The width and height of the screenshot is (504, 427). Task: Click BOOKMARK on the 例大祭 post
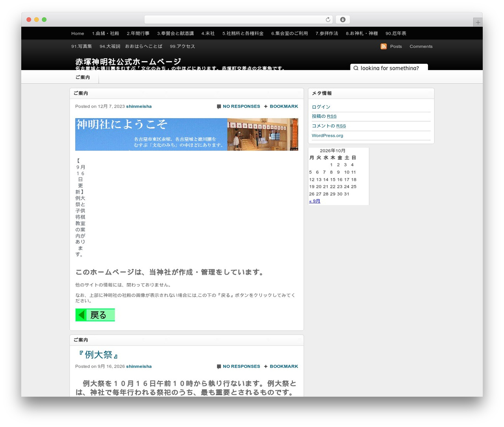click(x=284, y=366)
